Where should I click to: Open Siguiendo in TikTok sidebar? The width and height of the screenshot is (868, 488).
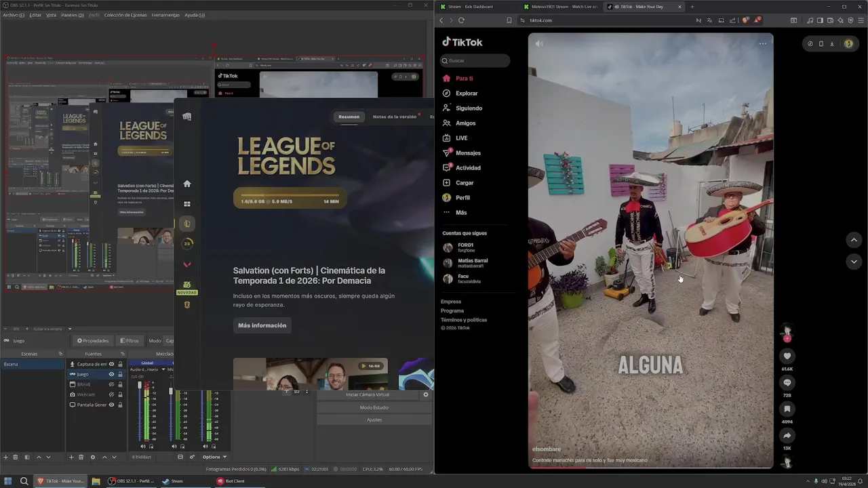pyautogui.click(x=468, y=108)
